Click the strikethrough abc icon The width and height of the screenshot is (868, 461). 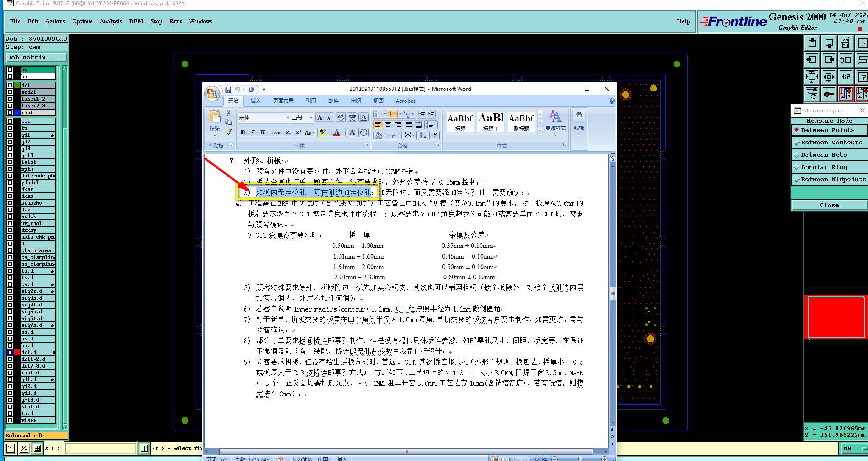(x=277, y=132)
